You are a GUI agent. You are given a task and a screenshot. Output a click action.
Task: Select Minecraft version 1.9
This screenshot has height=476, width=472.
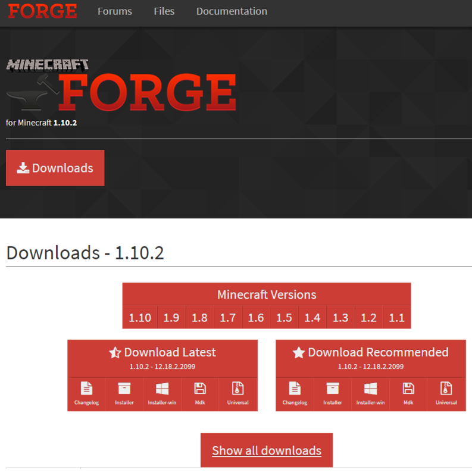click(171, 318)
